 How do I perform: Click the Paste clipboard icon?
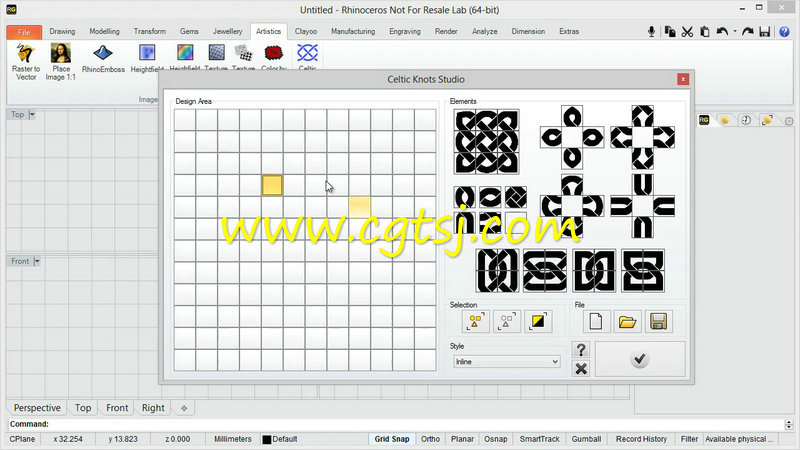tap(705, 32)
